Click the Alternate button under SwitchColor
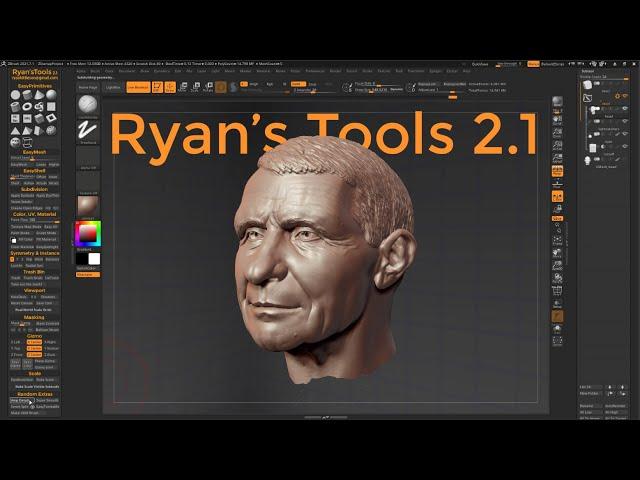The width and height of the screenshot is (640, 480). (88, 275)
